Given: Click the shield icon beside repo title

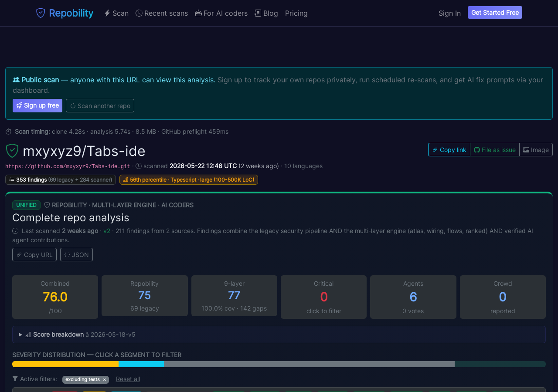Looking at the screenshot, I should pyautogui.click(x=12, y=151).
